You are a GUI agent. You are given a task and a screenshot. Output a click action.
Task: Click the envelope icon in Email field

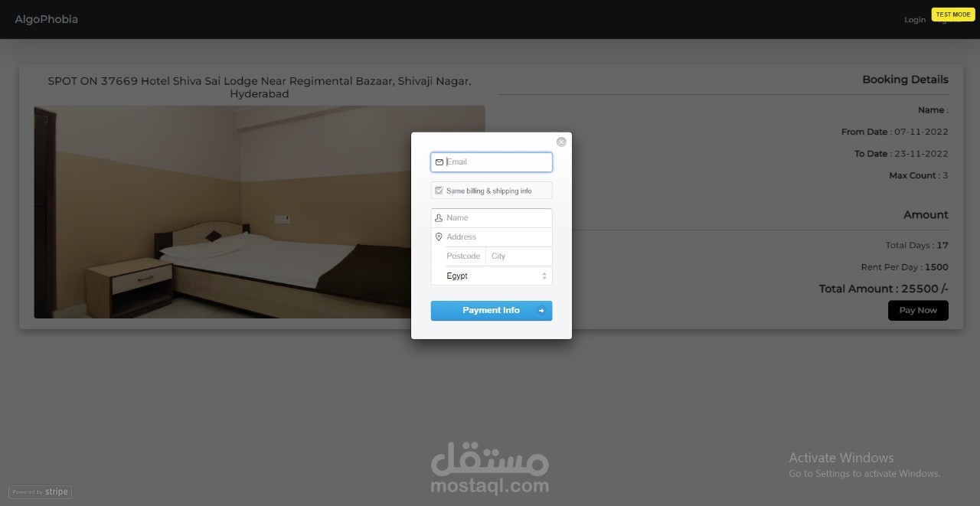coord(439,162)
